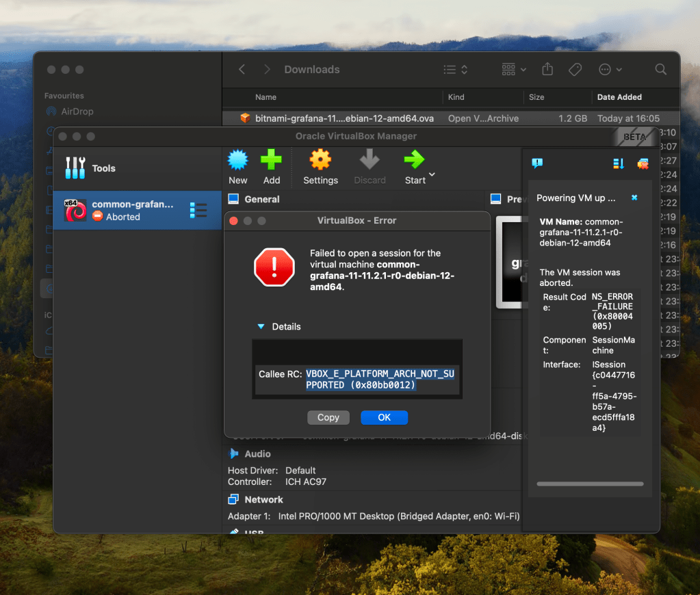700x595 pixels.
Task: Click the Network section adapter icon
Action: coord(233,499)
